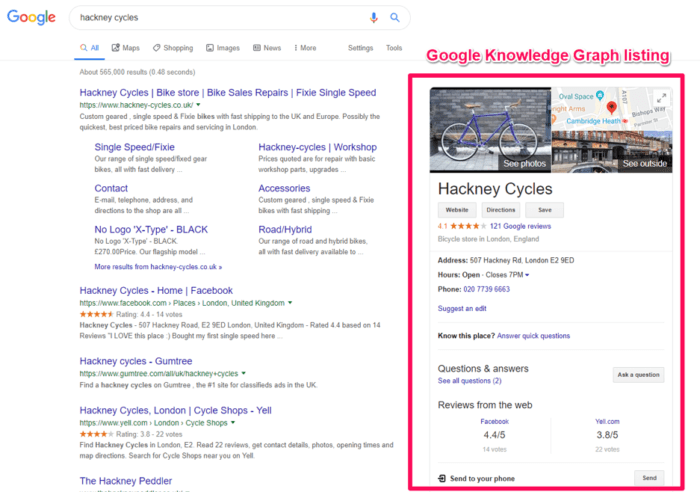
Task: Click the Google logo
Action: pyautogui.click(x=33, y=18)
